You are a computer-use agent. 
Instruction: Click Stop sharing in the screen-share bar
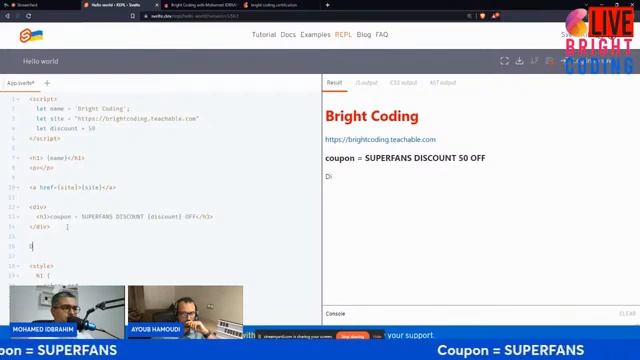[353, 337]
